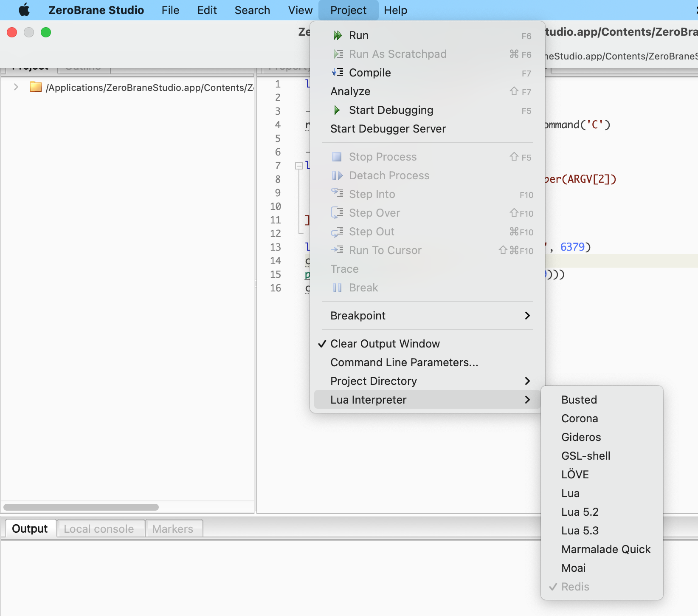The image size is (698, 616).
Task: Open the Edit menu
Action: point(207,10)
